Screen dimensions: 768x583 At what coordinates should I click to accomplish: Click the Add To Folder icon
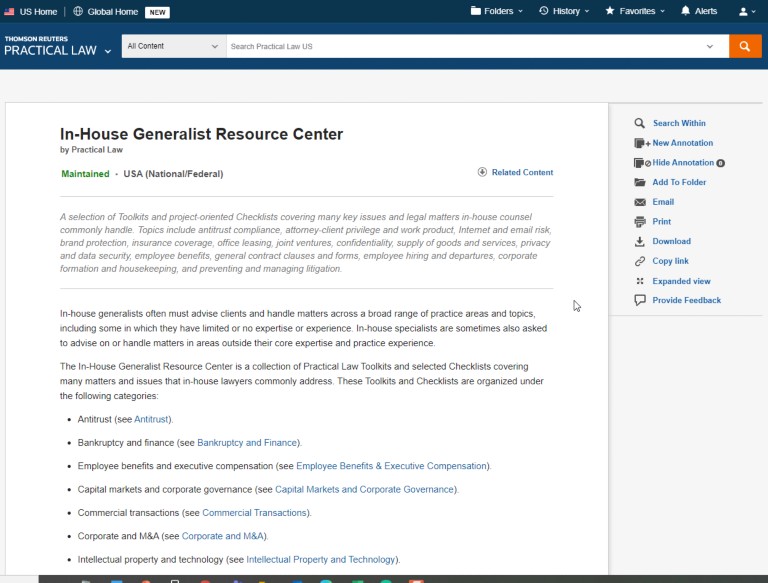coord(640,182)
